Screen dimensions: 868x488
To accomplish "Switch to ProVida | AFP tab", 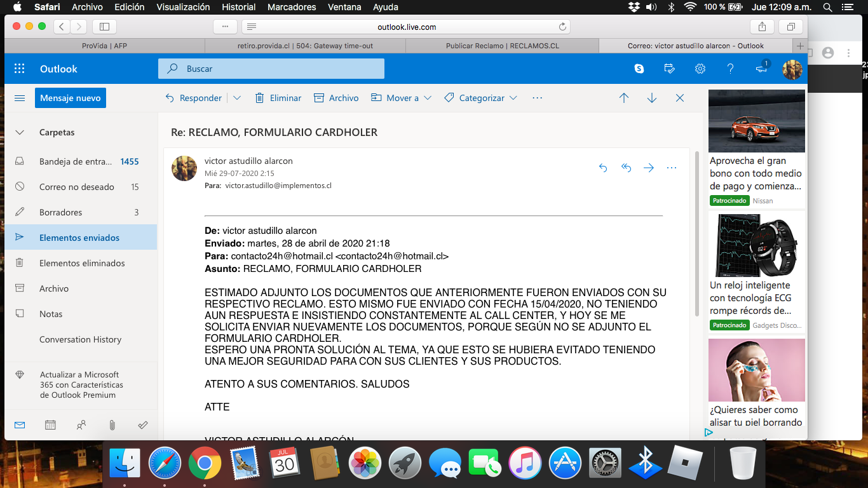I will (x=104, y=46).
